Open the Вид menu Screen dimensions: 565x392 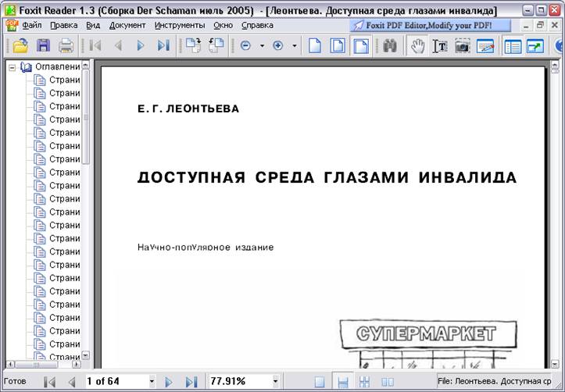pos(93,26)
